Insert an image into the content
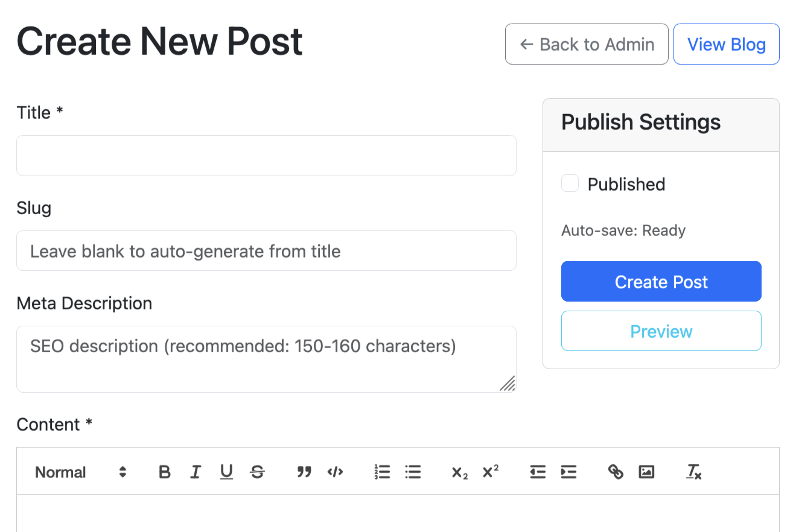Viewport: 799px width, 532px height. 646,472
